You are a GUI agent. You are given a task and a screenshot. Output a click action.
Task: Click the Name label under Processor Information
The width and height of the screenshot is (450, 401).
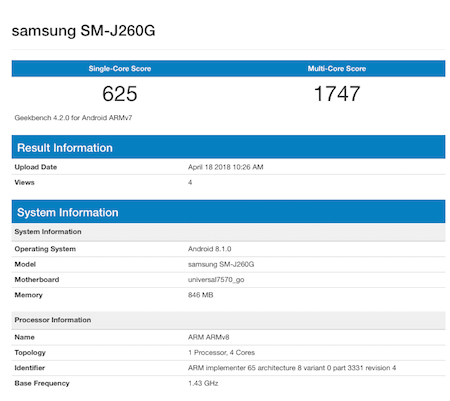[24, 337]
